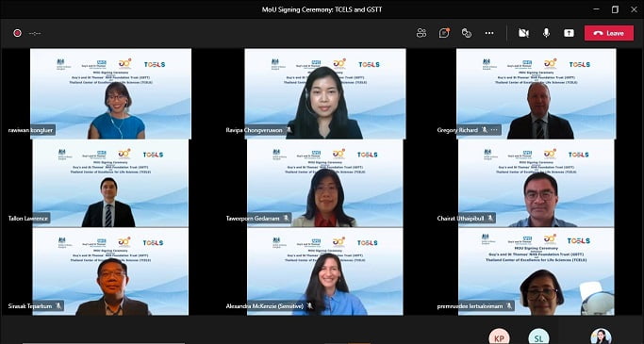The height and width of the screenshot is (344, 644).
Task: Click the share content tray icon
Action: coord(569,33)
